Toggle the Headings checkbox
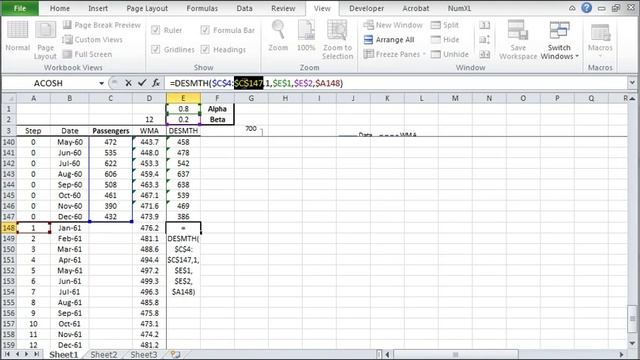640x360 pixels. (205, 49)
